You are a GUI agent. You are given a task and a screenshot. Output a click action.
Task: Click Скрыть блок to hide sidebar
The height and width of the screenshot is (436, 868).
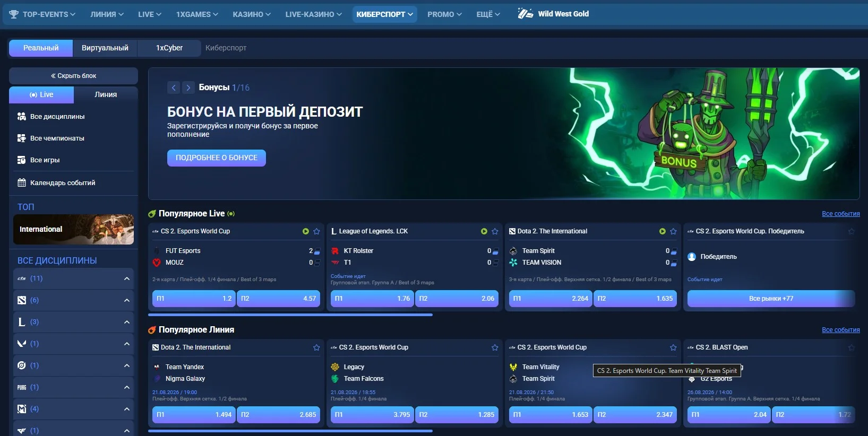click(x=73, y=76)
